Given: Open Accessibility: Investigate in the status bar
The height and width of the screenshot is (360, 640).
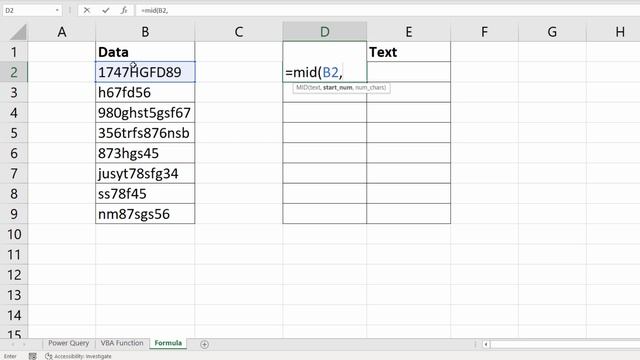Looking at the screenshot, I should [78, 356].
